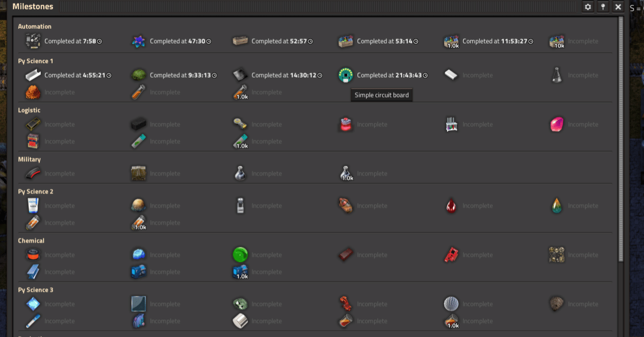Select the blue star icon completed at 47:30

point(138,41)
